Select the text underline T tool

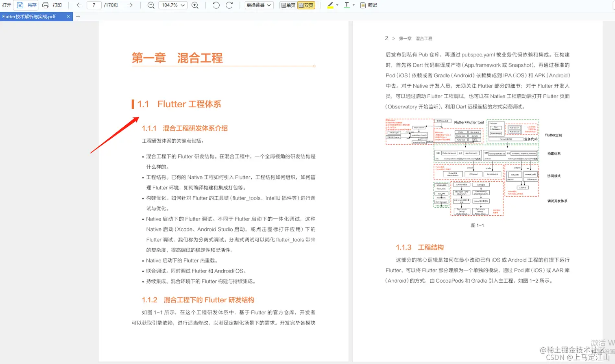pyautogui.click(x=347, y=5)
